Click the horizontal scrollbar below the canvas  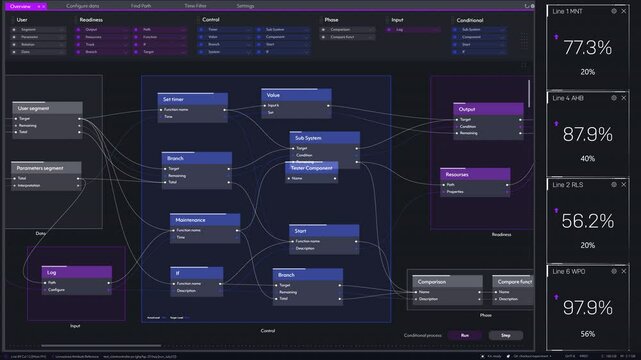pyautogui.click(x=101, y=346)
